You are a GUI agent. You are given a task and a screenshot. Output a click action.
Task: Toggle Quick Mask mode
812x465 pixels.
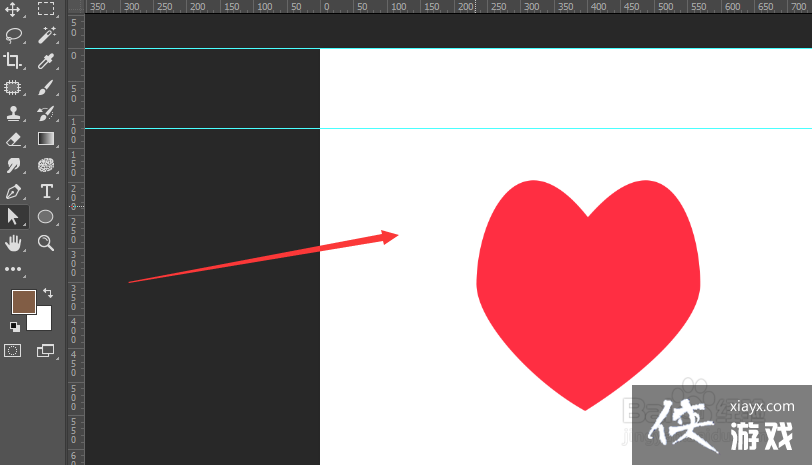(x=13, y=350)
